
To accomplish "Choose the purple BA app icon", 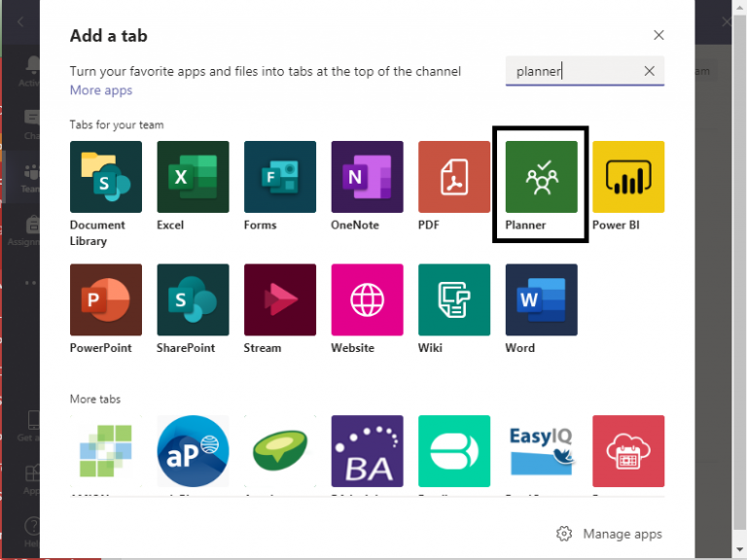I will [368, 451].
